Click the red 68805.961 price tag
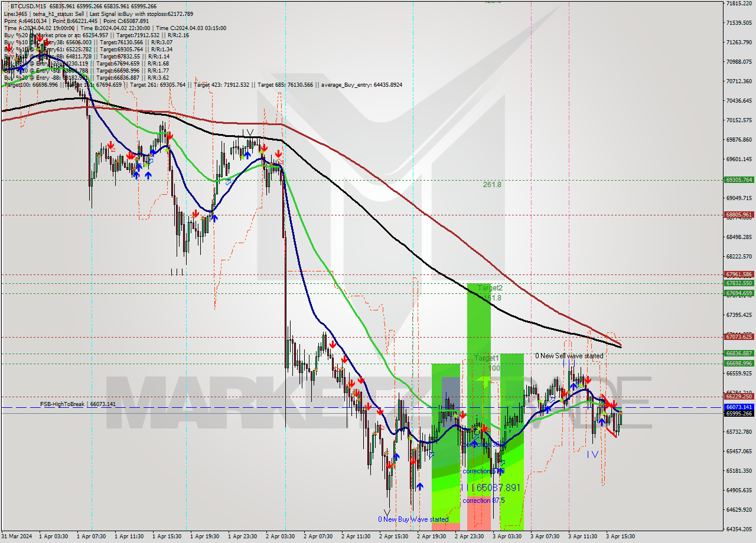The height and width of the screenshot is (543, 756). point(738,215)
